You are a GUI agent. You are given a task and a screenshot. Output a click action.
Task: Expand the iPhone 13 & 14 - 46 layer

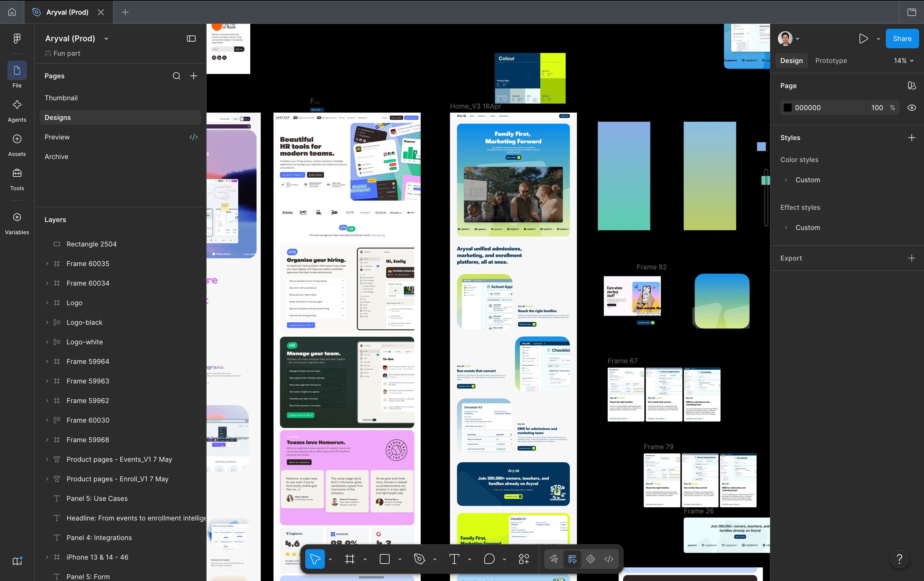tap(47, 557)
